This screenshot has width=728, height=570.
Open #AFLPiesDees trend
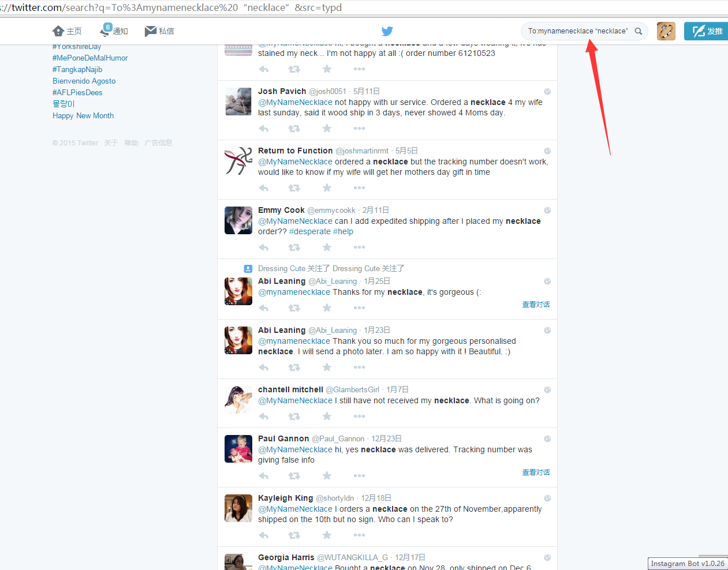[x=77, y=92]
